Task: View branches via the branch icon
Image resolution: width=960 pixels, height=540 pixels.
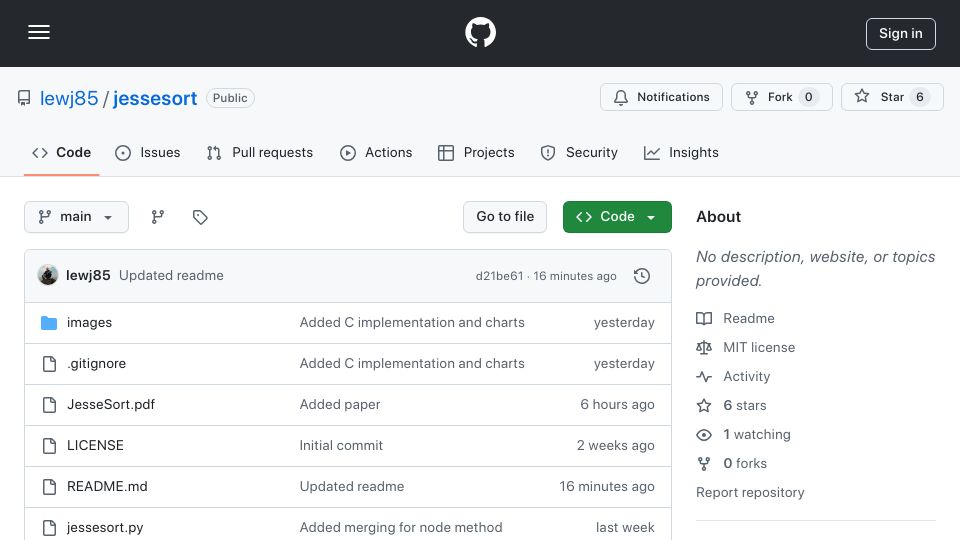Action: [x=158, y=217]
